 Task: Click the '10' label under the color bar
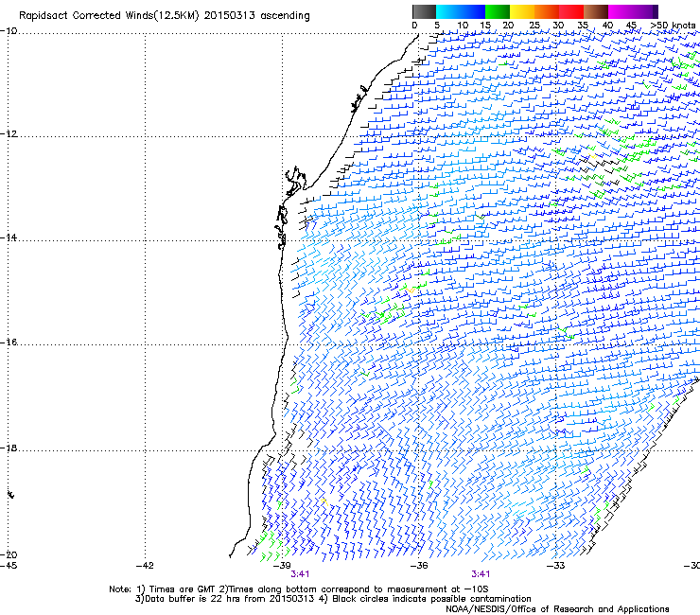[463, 26]
